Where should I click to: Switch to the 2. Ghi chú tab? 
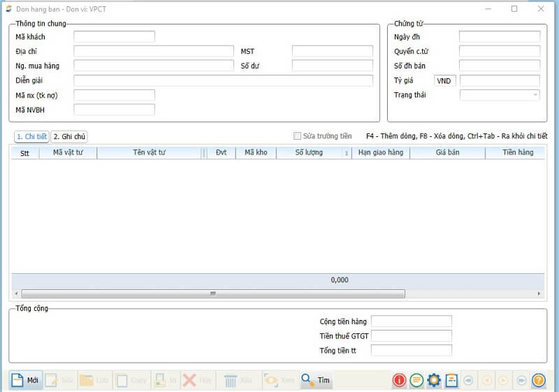(69, 136)
